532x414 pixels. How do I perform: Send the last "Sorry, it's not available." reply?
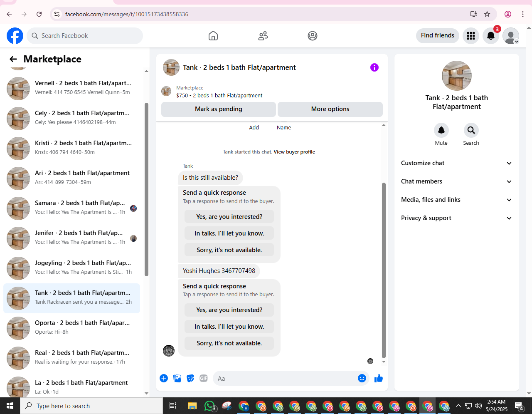click(x=229, y=343)
